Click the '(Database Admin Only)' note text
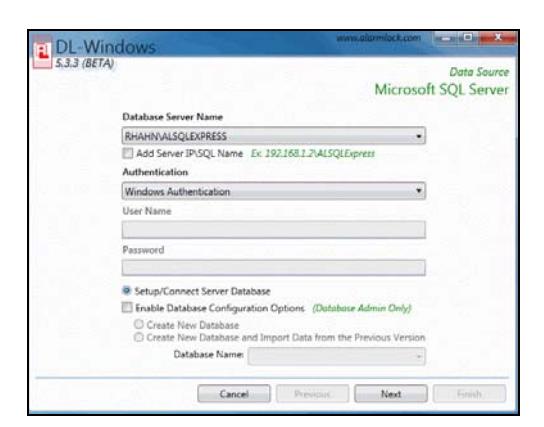 tap(362, 308)
